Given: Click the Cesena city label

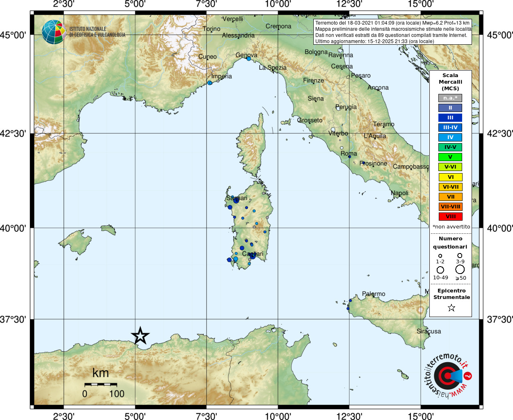Looking at the screenshot, I should point(342,66).
